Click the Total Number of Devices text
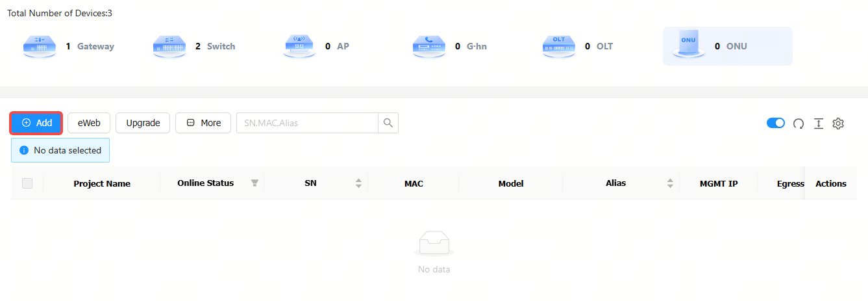Screen dimensions: 868x301 point(60,13)
